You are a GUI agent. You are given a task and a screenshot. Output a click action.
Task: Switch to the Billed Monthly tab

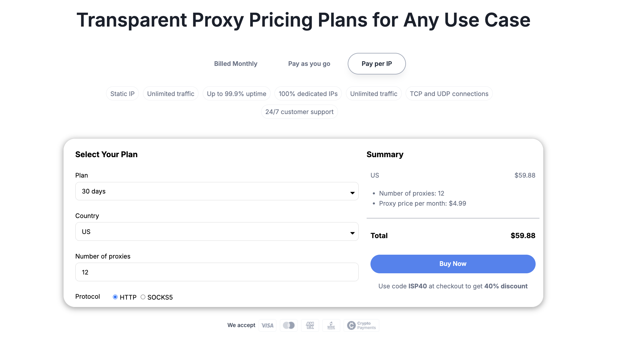235,64
